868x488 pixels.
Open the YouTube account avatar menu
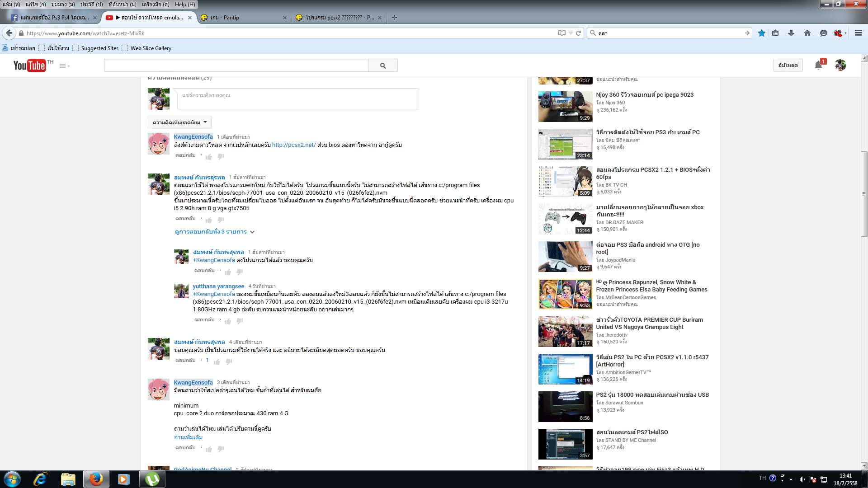coord(840,66)
